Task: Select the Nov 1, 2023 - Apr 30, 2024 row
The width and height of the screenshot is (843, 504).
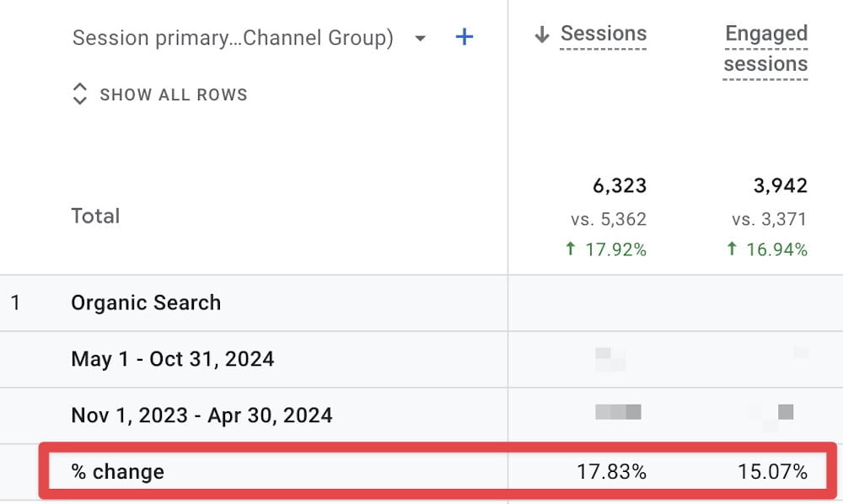Action: [201, 416]
